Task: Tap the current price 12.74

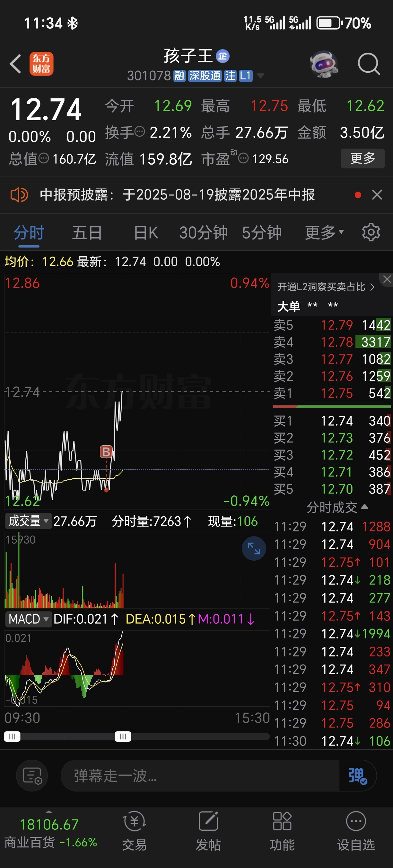Action: 46,110
